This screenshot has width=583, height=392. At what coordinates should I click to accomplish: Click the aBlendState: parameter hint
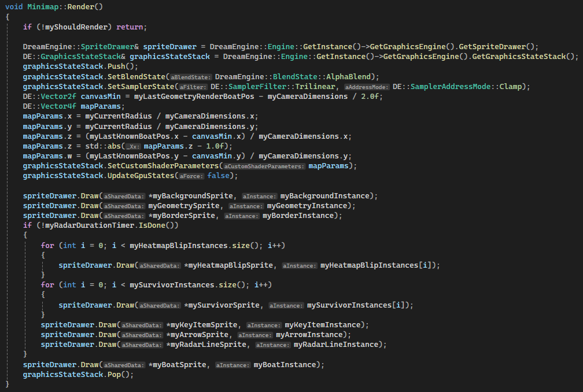tap(191, 77)
